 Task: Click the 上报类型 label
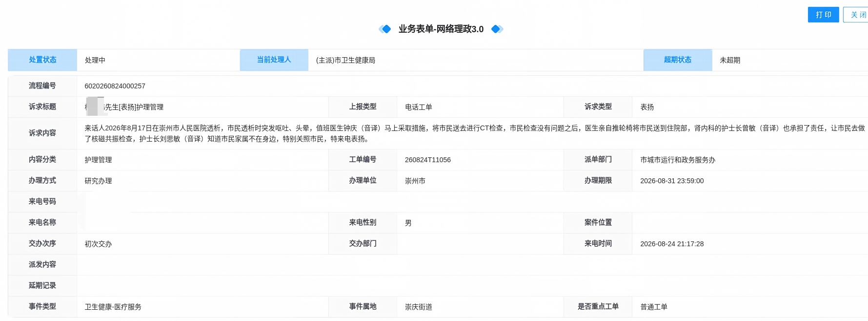click(363, 107)
